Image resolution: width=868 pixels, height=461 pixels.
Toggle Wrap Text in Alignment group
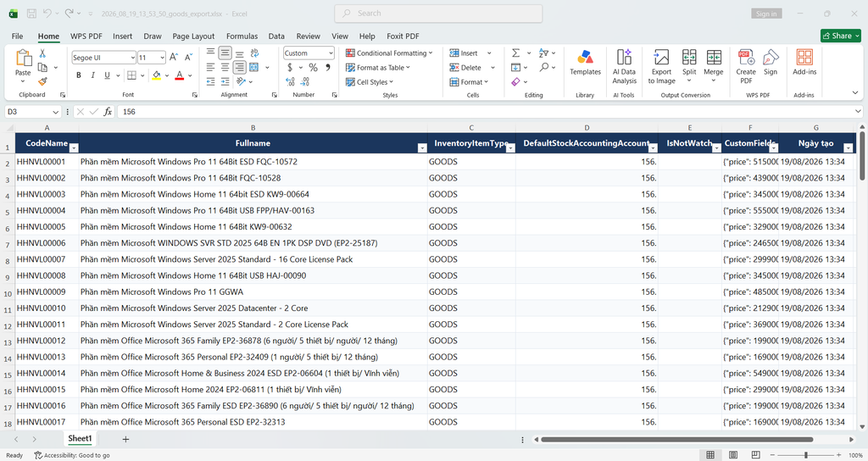pyautogui.click(x=254, y=53)
